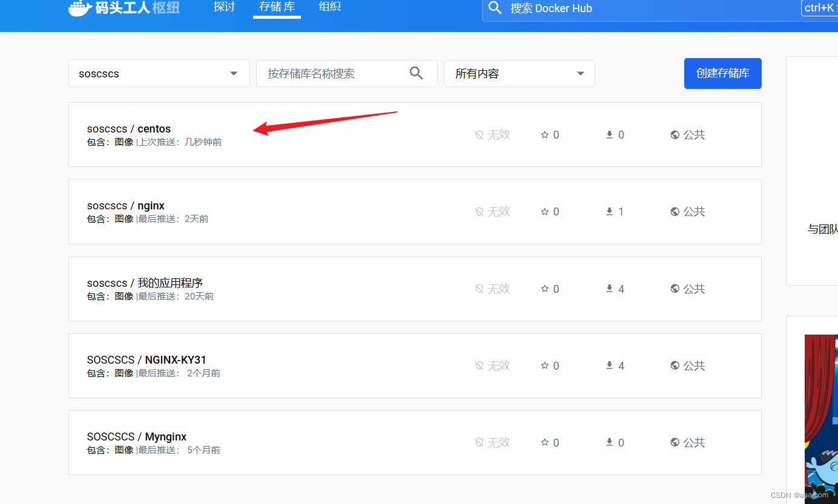This screenshot has height=504, width=838.
Task: Open the soscscs namespace dropdown
Action: 159,73
